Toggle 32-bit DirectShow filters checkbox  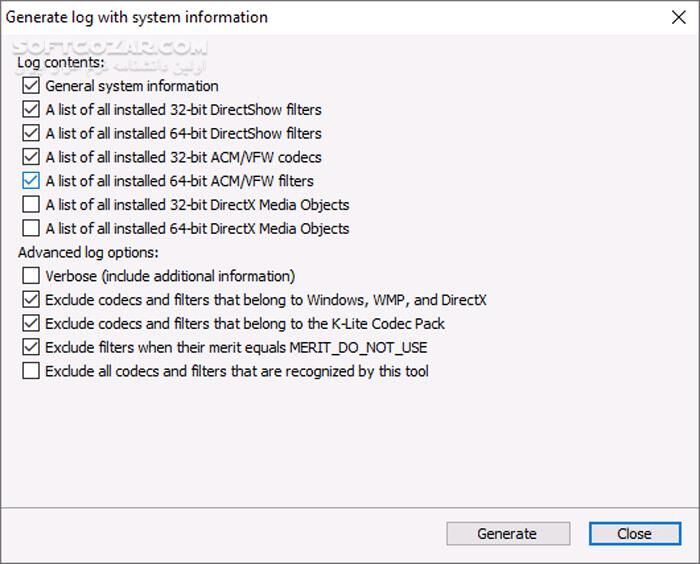(x=30, y=110)
